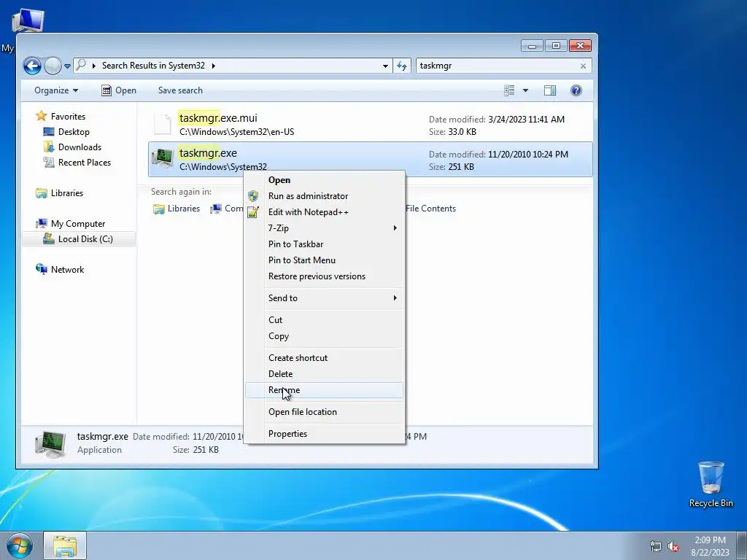Choose Open file location
The height and width of the screenshot is (560, 747).
[324, 412]
